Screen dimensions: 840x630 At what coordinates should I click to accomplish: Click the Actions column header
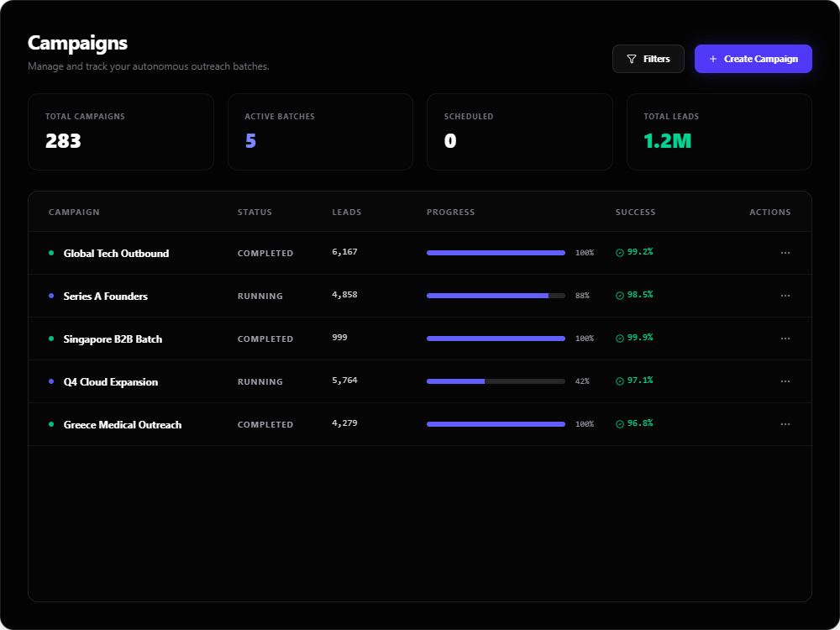(x=769, y=213)
